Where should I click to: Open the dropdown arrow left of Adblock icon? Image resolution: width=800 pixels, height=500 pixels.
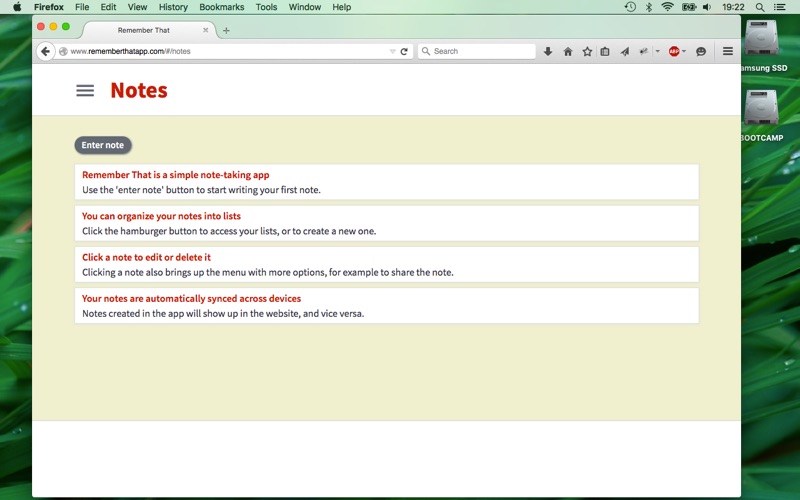657,51
